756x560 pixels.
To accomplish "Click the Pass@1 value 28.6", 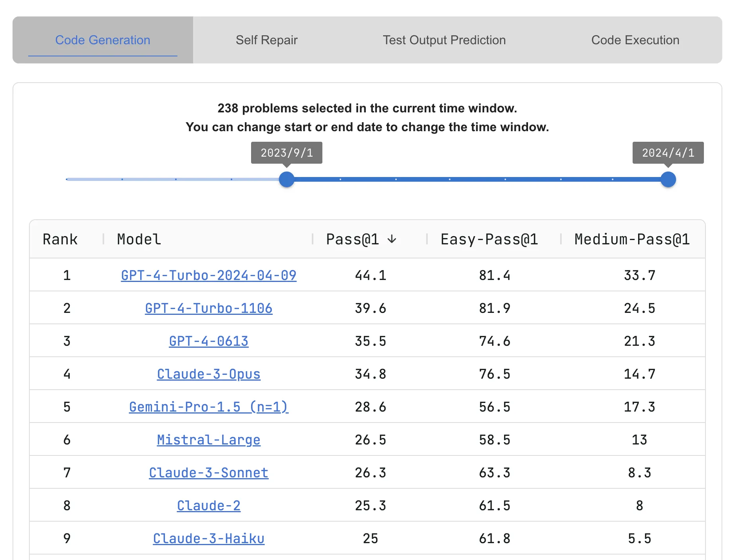I will pos(371,407).
